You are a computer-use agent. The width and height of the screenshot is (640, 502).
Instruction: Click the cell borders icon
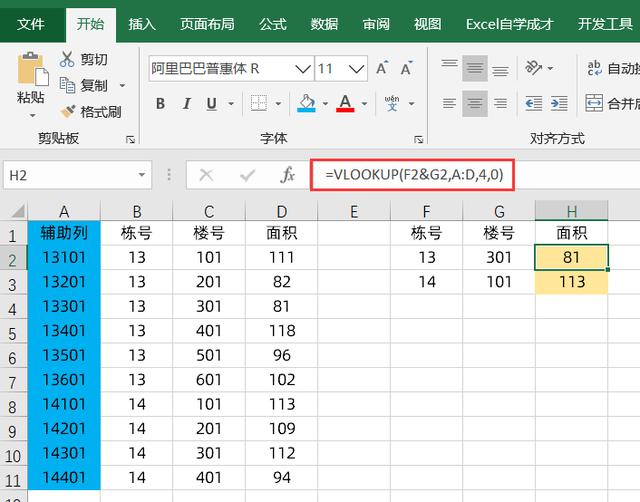[x=259, y=104]
